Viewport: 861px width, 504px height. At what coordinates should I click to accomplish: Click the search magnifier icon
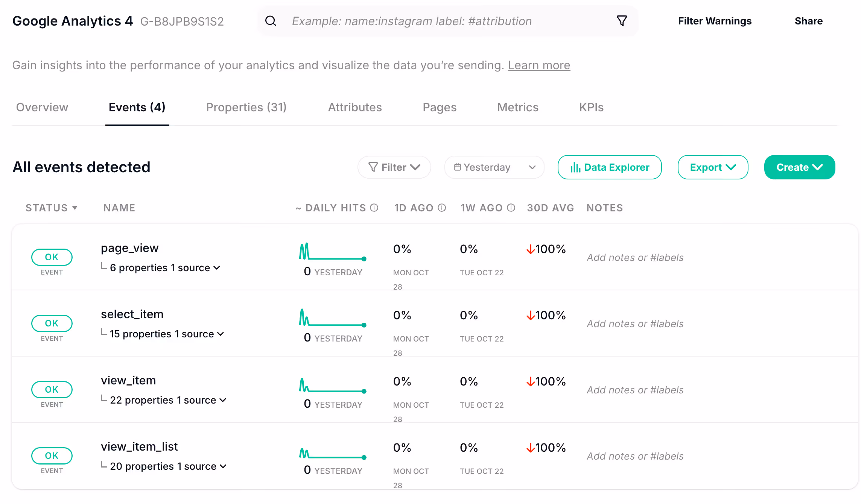271,21
